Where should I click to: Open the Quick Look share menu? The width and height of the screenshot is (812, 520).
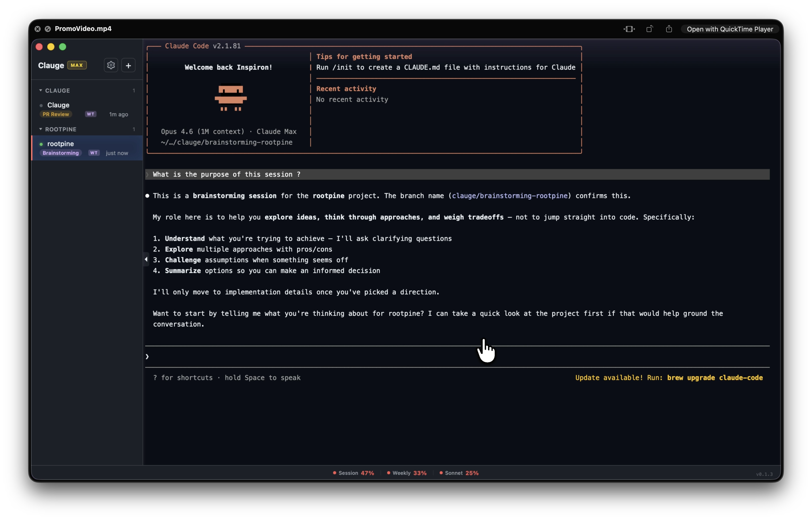(669, 29)
